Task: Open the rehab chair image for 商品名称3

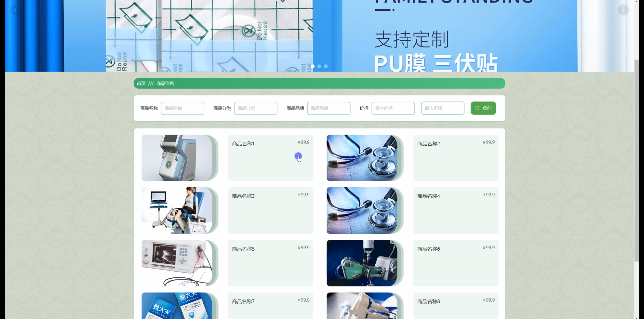Action: [177, 210]
